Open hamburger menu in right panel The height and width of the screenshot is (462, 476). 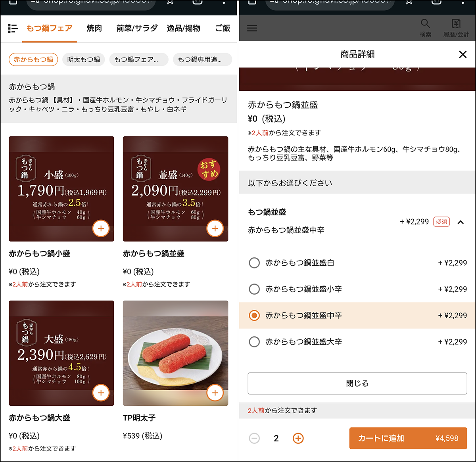tap(252, 28)
